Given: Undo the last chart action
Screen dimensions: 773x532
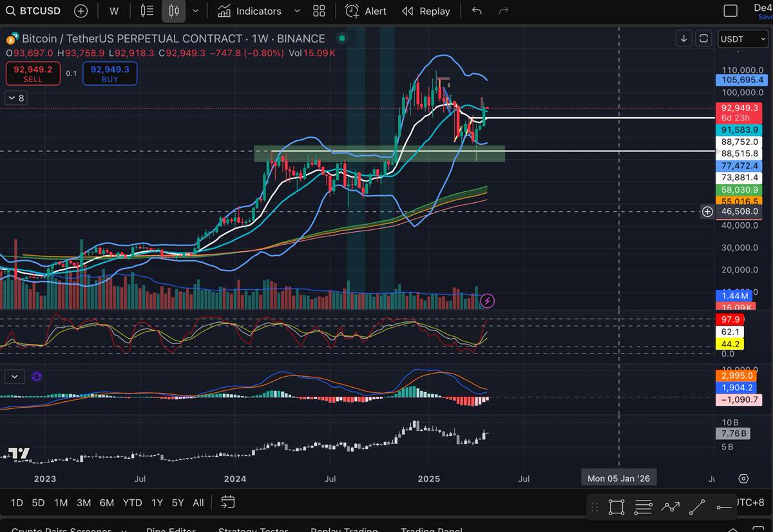Looking at the screenshot, I should tap(477, 11).
